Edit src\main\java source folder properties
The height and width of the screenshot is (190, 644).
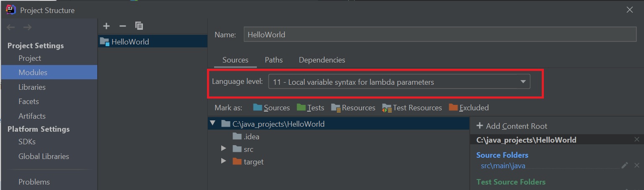(625, 166)
